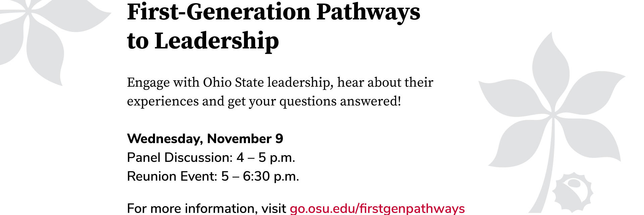Image resolution: width=644 pixels, height=215 pixels.
Task: Open the go.osu.edu/firstgenpathways link
Action: 377,209
